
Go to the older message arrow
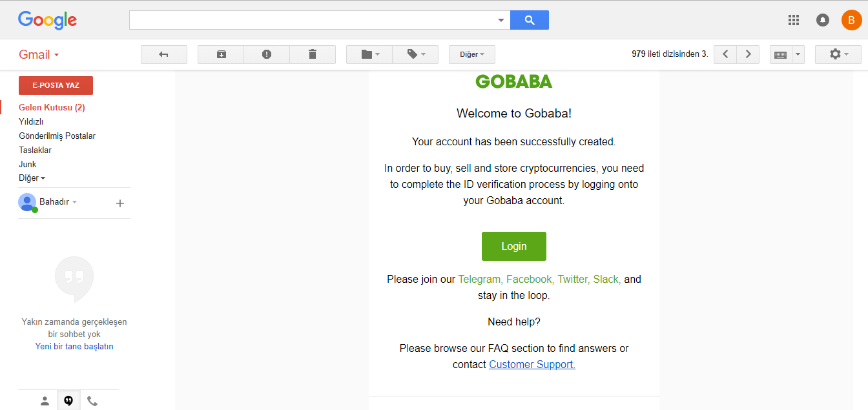(x=748, y=54)
